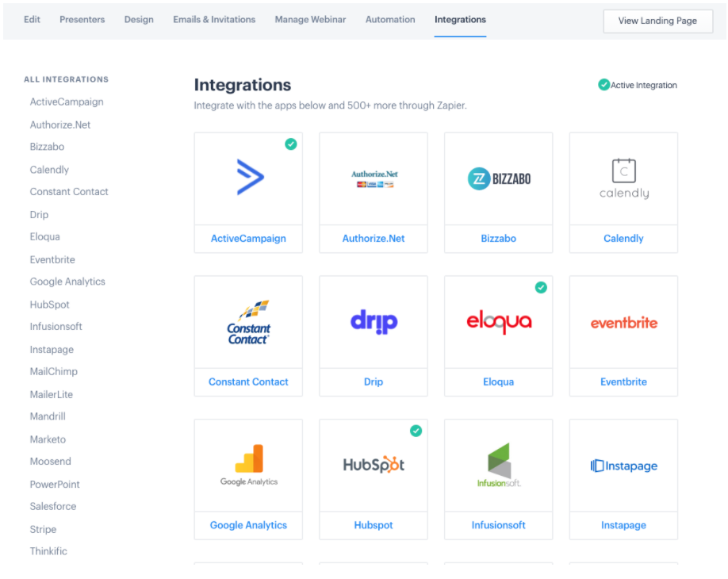Click the HubSpot logo tile

click(374, 464)
